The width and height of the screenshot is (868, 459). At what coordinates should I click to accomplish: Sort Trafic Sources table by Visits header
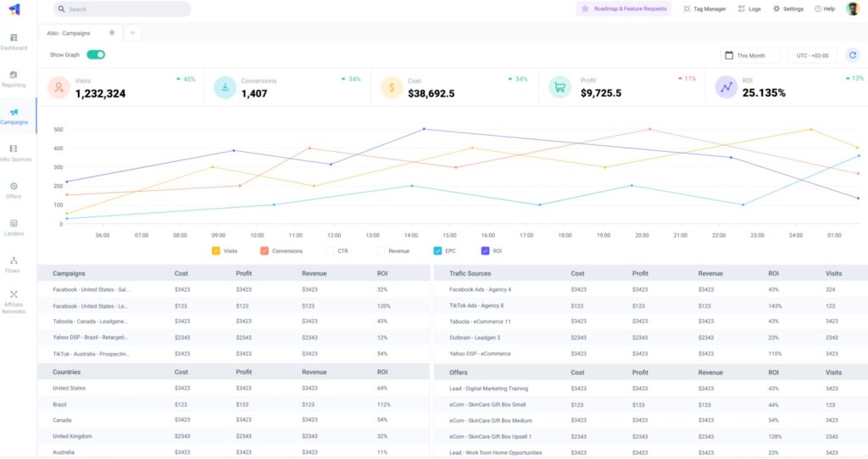[833, 273]
